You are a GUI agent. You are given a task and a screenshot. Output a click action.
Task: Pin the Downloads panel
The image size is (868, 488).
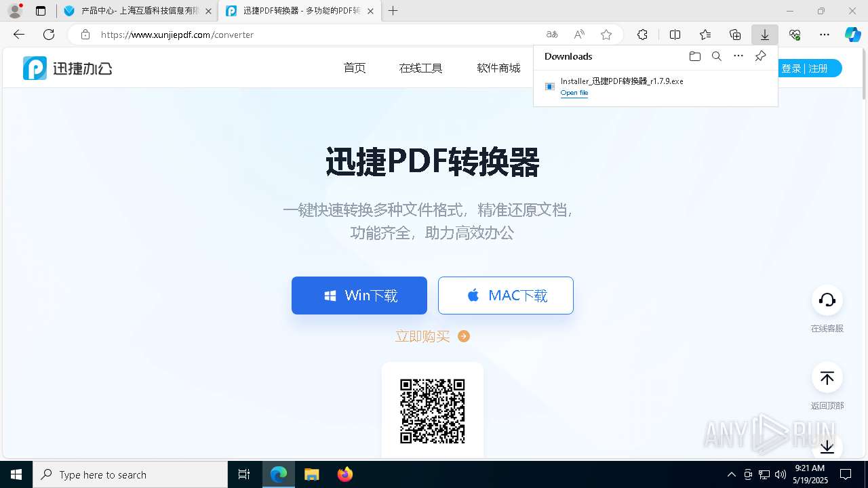click(761, 56)
